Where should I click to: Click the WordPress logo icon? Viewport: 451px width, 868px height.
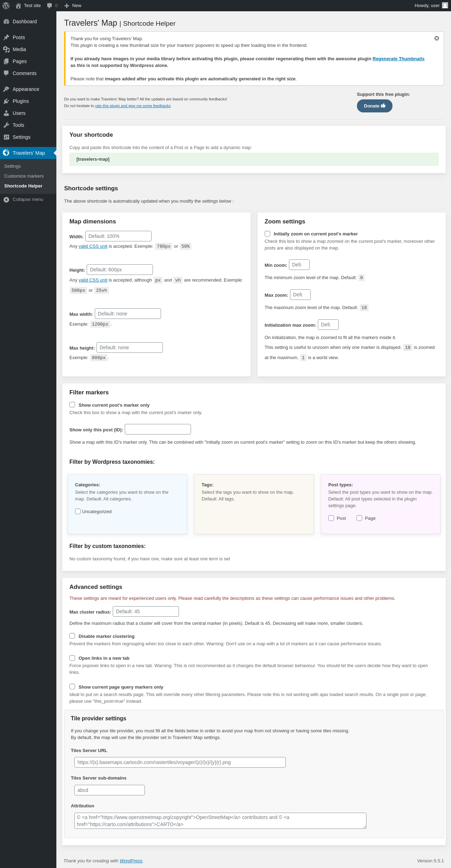(6, 6)
